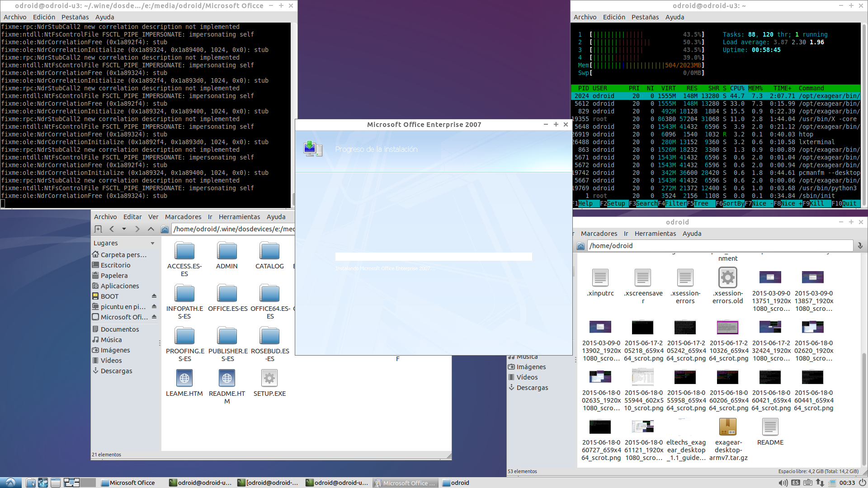Jump to the location in odroid window
The width and height of the screenshot is (868, 488).
(860, 246)
